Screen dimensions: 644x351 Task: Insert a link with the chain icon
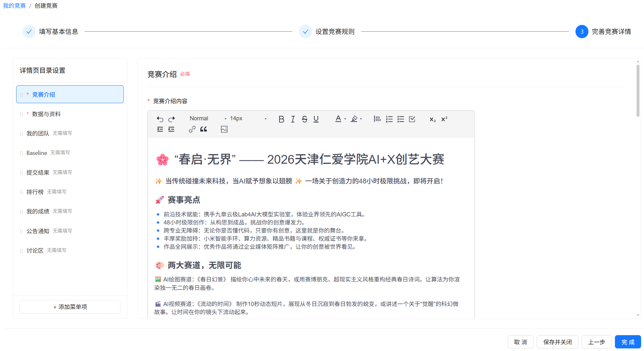192,129
